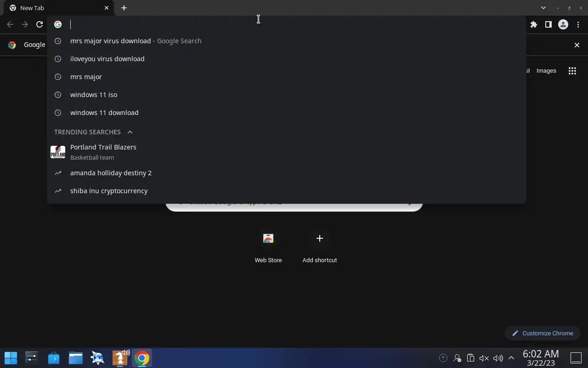This screenshot has width=588, height=368.
Task: Select windows 11 iso suggestion
Action: point(287,95)
